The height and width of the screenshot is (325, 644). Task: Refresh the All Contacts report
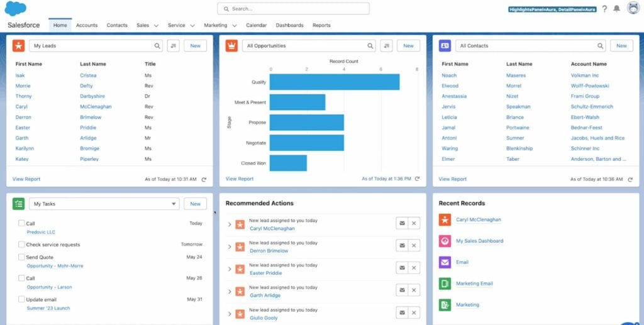[630, 179]
